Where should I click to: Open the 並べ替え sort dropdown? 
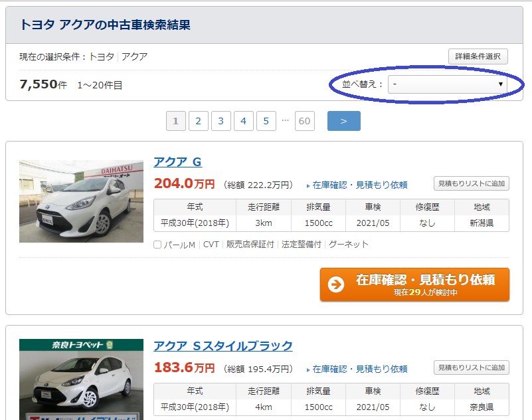[448, 84]
